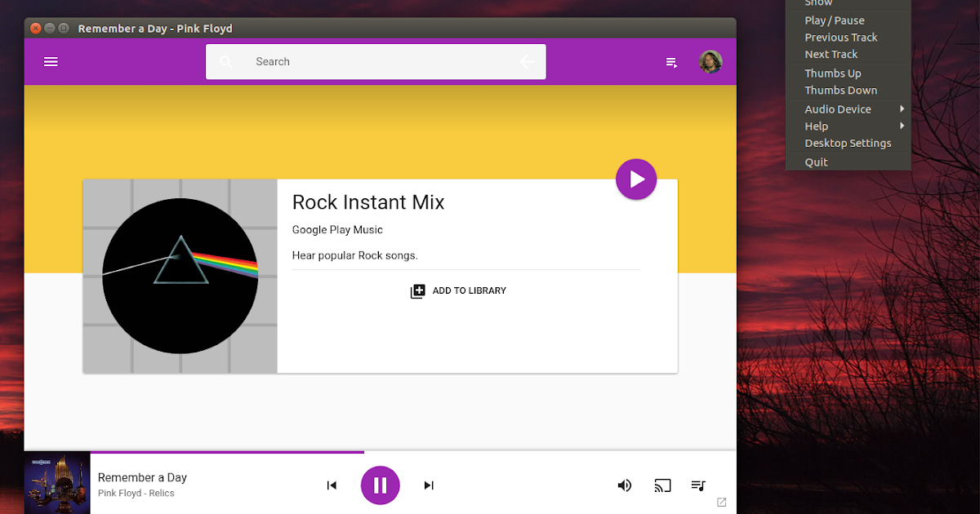Seek using the song progress bar
The image size is (980, 514).
412,451
